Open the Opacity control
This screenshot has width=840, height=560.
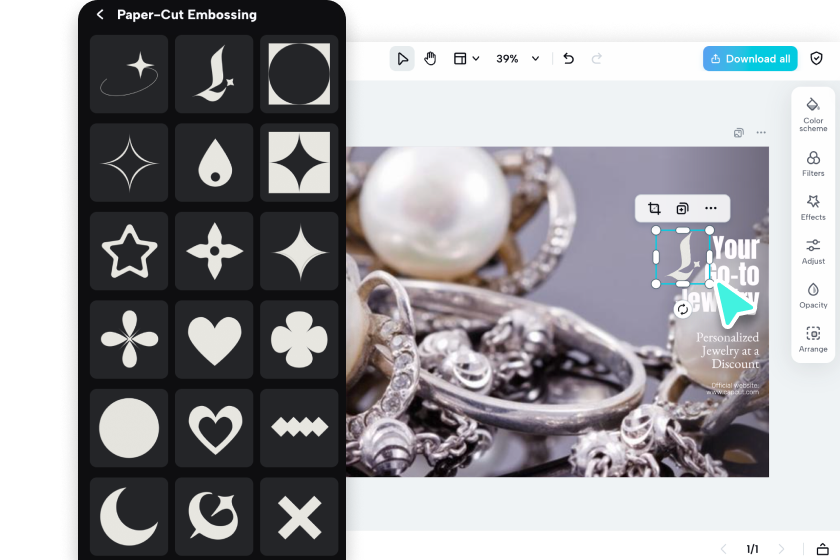[x=813, y=295]
